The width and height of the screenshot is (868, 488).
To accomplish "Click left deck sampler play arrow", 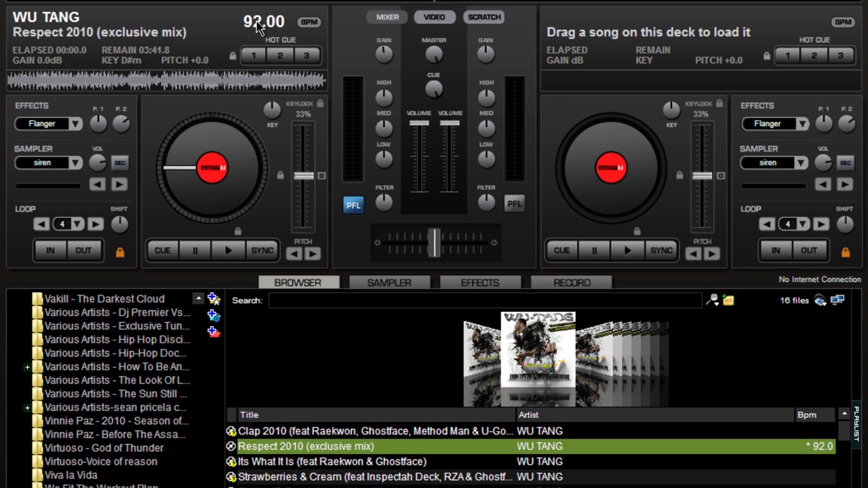I will (119, 184).
